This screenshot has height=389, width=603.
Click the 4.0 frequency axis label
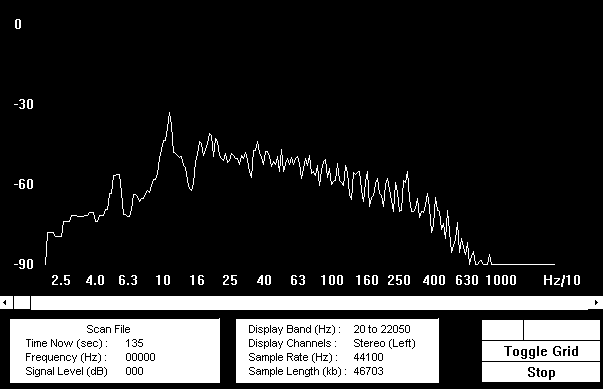[x=95, y=280]
